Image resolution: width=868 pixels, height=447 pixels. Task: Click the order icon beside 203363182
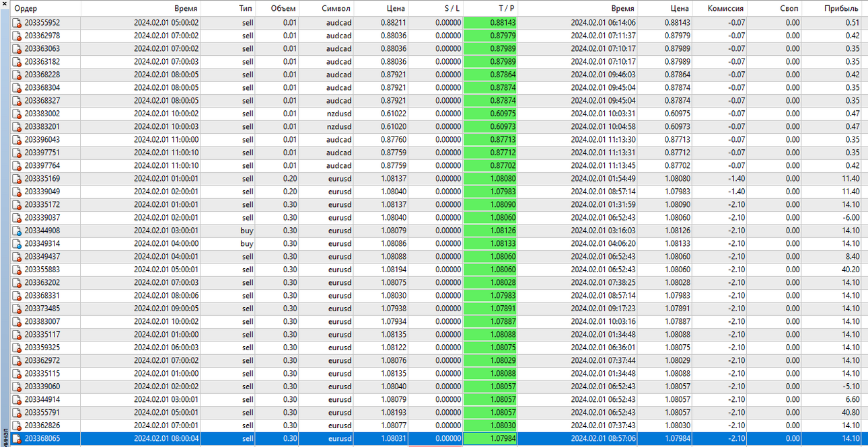pyautogui.click(x=17, y=62)
